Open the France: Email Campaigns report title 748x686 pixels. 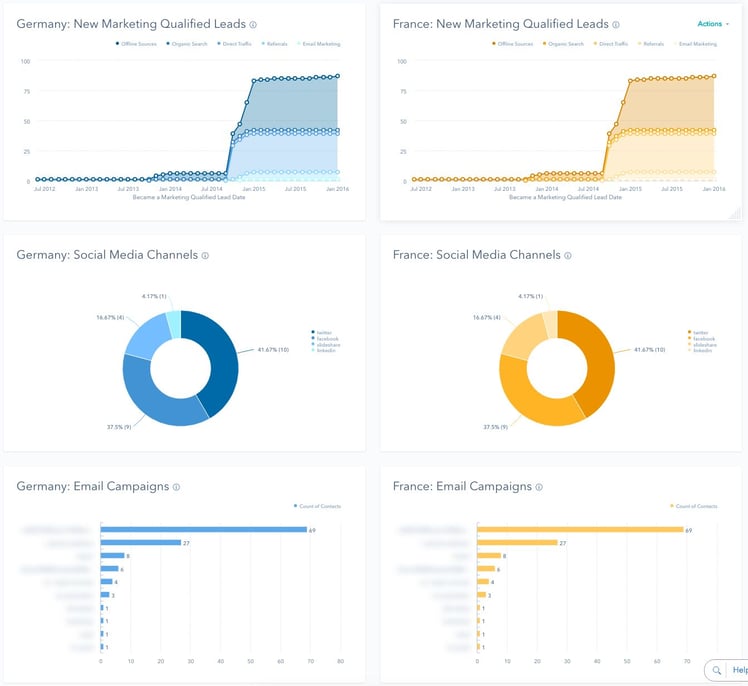455,487
